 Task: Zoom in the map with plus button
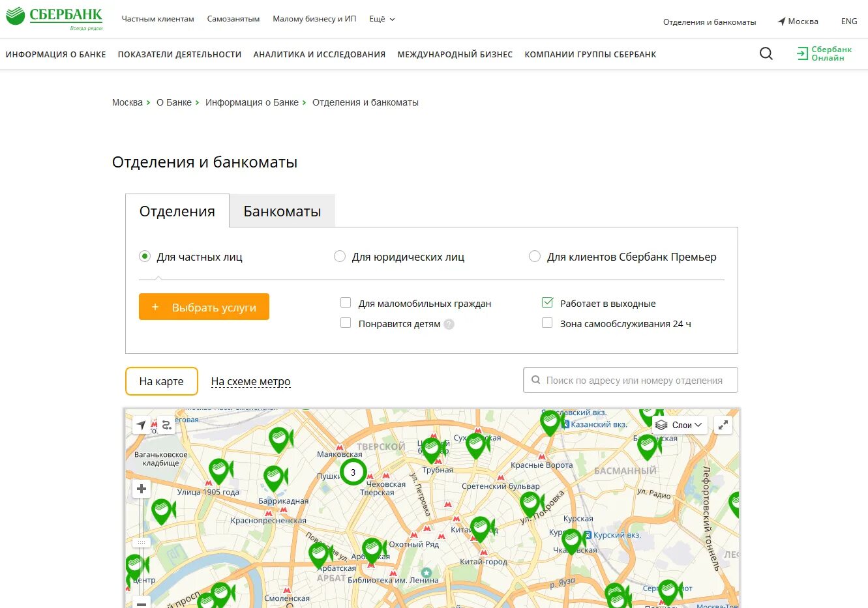pyautogui.click(x=142, y=489)
